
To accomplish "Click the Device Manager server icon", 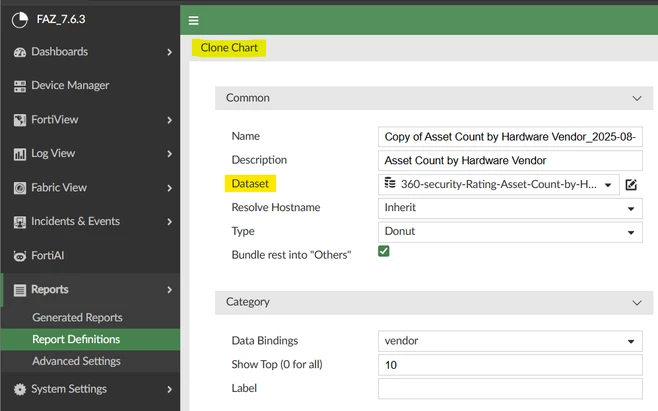I will tap(20, 86).
